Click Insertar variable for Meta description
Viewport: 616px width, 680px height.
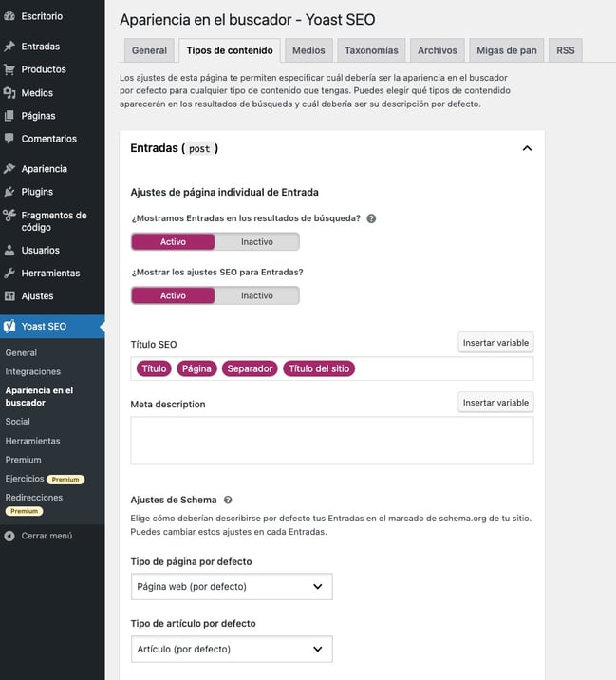495,403
